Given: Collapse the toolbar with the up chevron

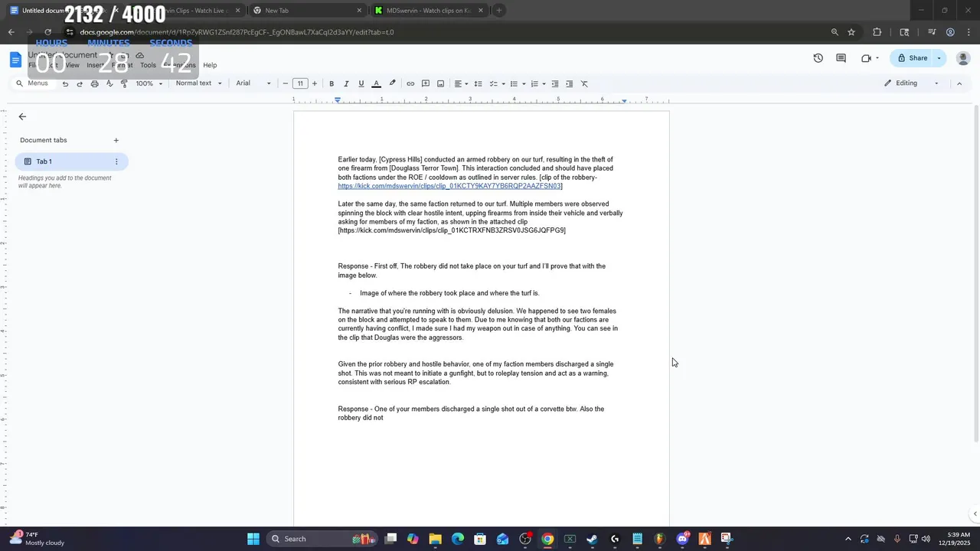Looking at the screenshot, I should [959, 83].
